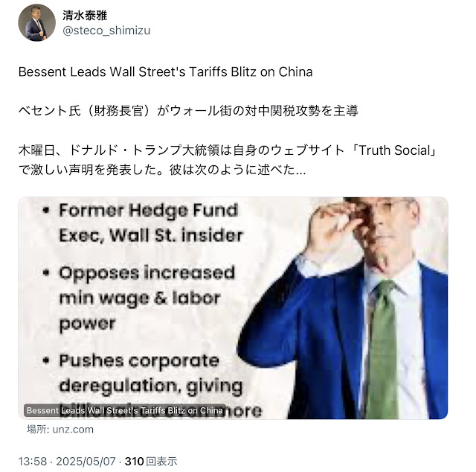Open the Bessent caption overlay on the card
Viewport: 476px width, 472px height.
[125, 411]
